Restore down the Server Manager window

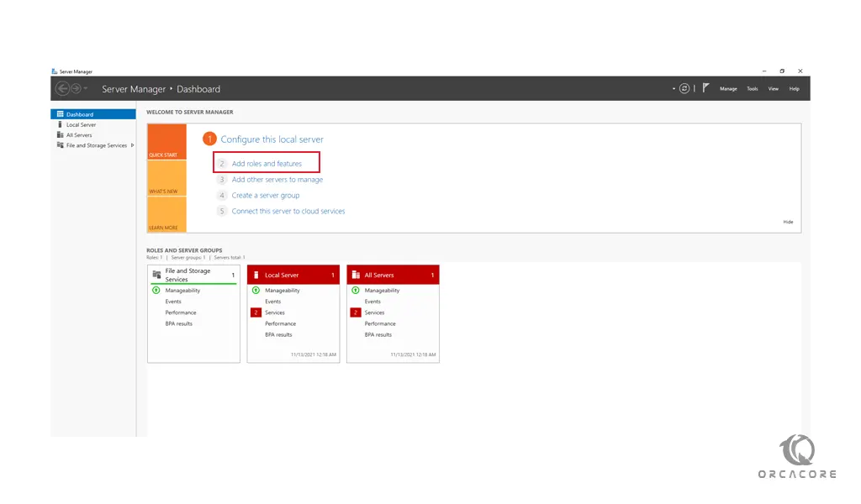pos(782,71)
